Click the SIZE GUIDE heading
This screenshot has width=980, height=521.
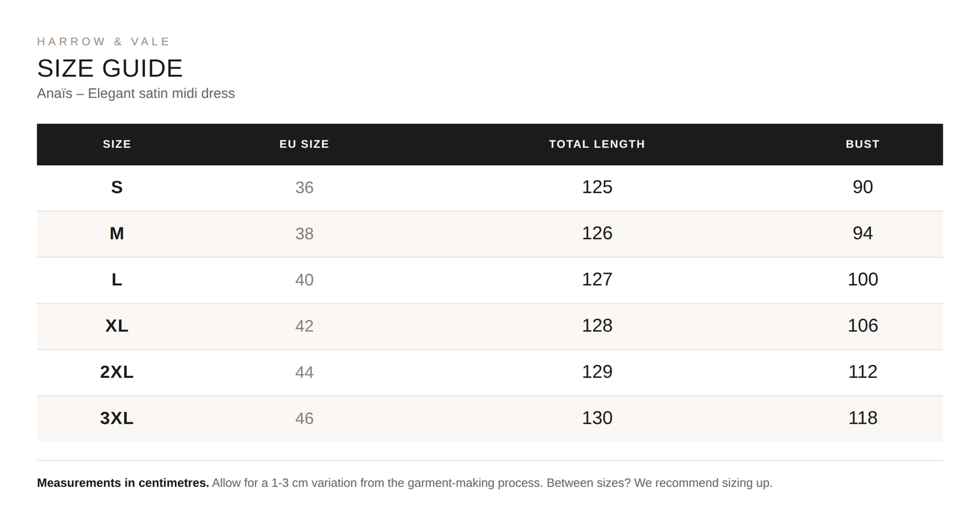tap(110, 69)
